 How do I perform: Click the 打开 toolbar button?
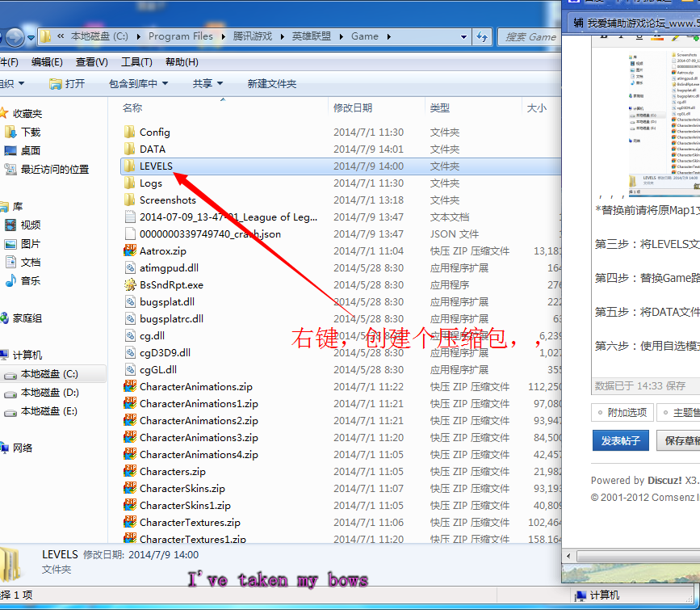tap(67, 83)
